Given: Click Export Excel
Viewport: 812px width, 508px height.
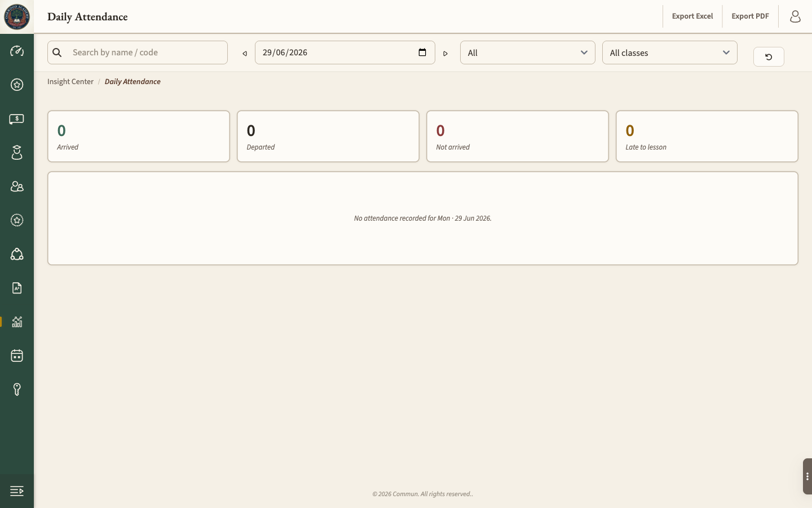Looking at the screenshot, I should [x=692, y=16].
